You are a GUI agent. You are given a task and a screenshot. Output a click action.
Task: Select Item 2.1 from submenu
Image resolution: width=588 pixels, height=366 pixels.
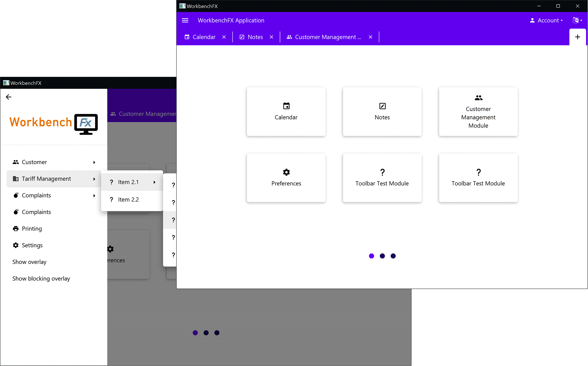coord(129,182)
